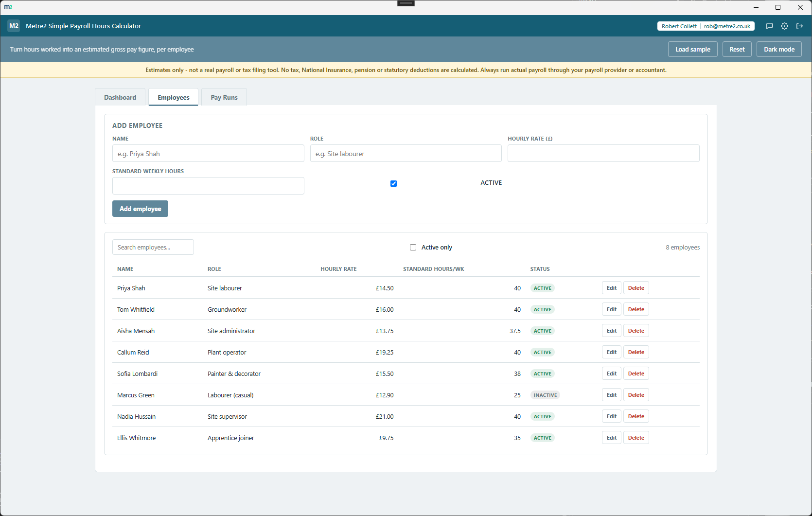Click the STATUS column header
Image resolution: width=812 pixels, height=516 pixels.
[540, 269]
